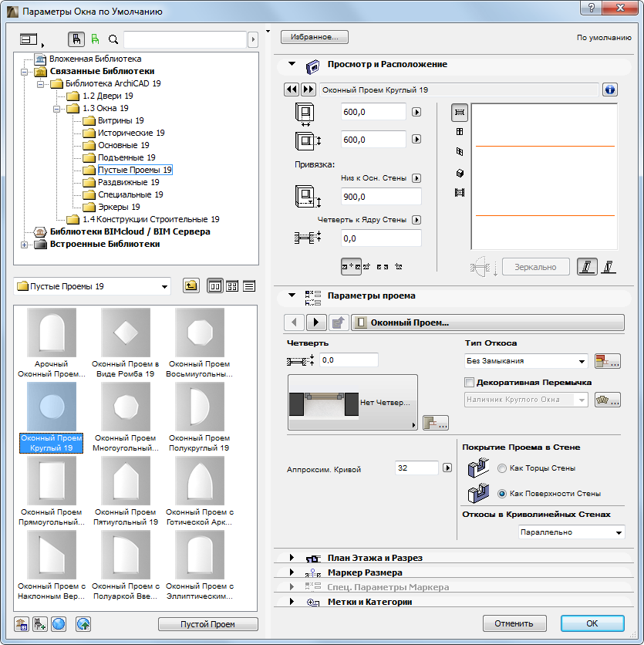Click the magnifier search icon
Screen dimensions: 644x645
(x=113, y=39)
